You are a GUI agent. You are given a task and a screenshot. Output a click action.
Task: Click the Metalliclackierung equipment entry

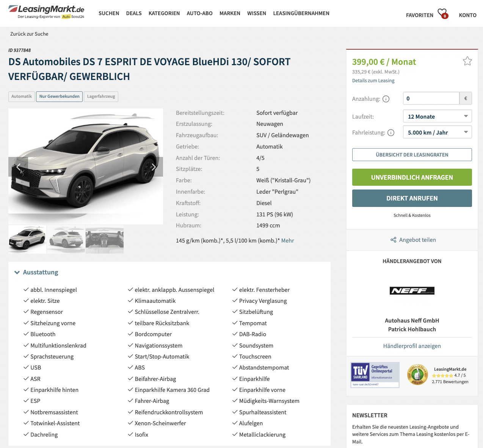click(x=262, y=435)
